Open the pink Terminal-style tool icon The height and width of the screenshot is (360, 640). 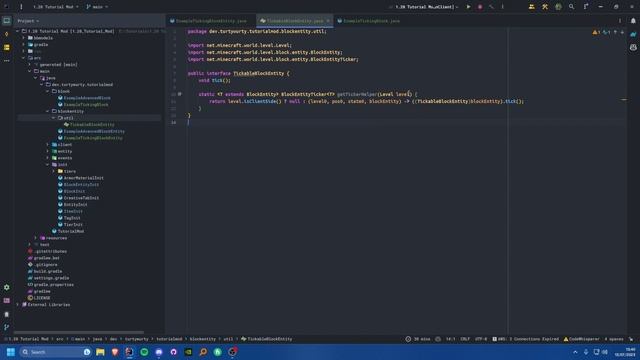click(x=7, y=301)
